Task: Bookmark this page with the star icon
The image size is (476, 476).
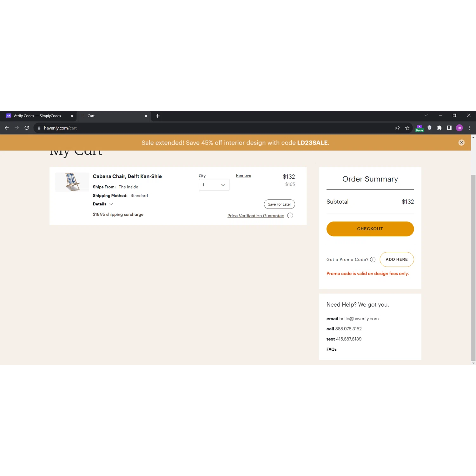Action: click(x=407, y=128)
